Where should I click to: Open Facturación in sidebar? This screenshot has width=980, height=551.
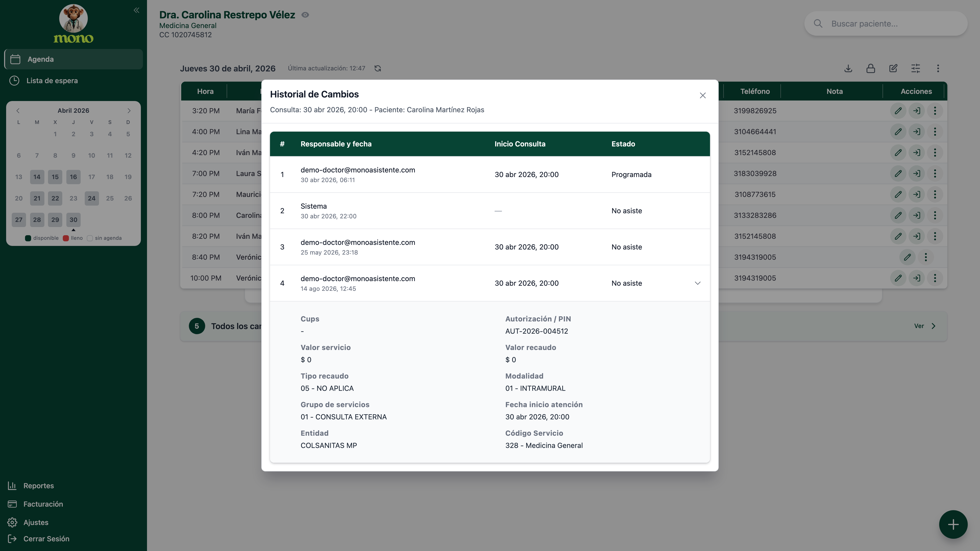point(35,504)
